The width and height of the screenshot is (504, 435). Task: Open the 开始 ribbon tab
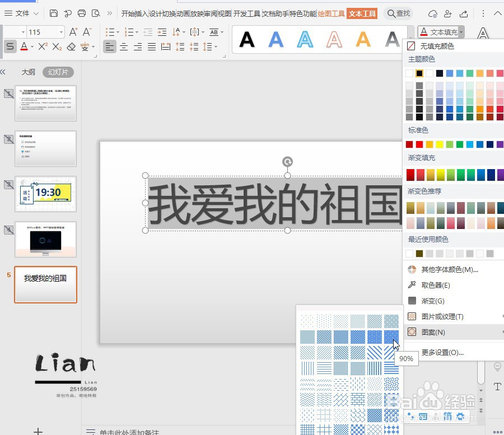coord(128,13)
